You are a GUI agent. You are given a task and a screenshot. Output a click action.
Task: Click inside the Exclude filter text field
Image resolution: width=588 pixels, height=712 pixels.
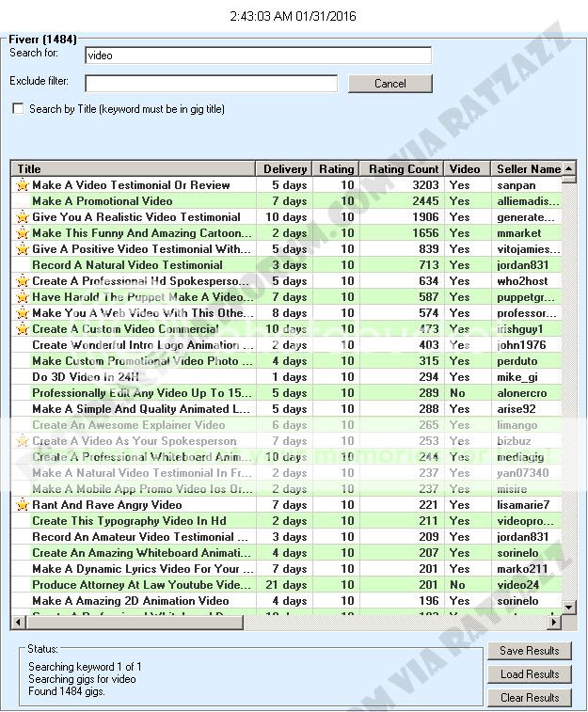coord(211,84)
